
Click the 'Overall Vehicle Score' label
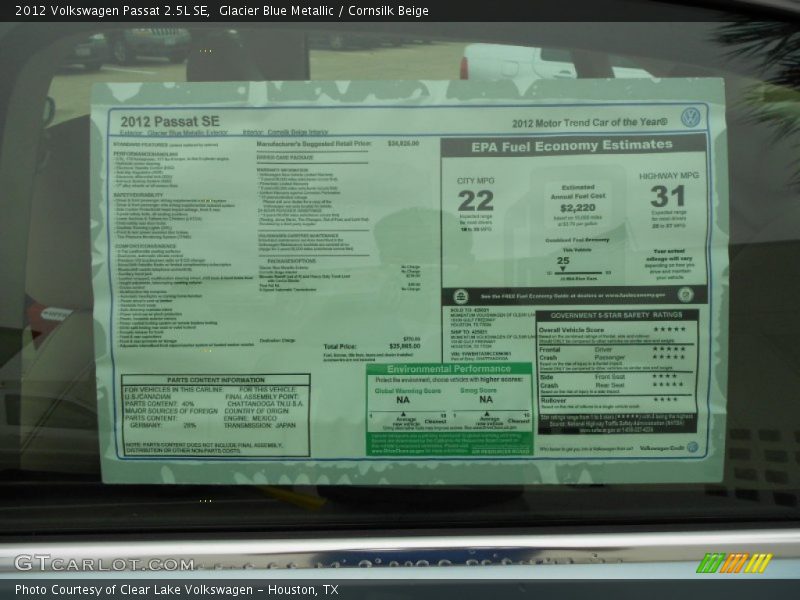point(571,330)
